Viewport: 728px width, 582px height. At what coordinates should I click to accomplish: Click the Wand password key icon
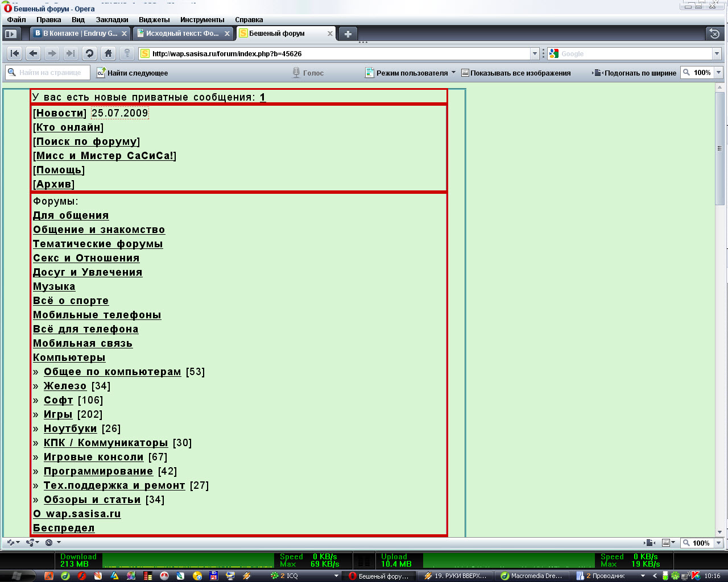(127, 53)
